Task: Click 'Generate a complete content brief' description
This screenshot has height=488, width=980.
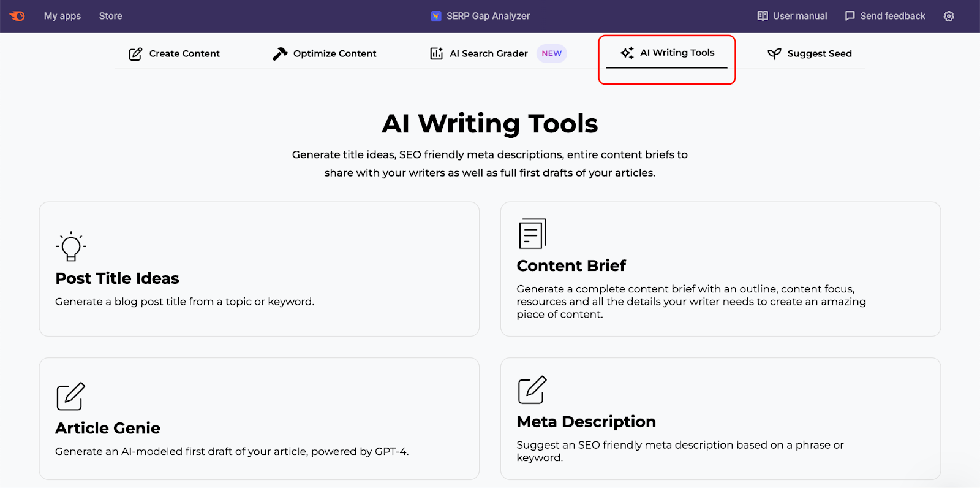Action: click(x=691, y=302)
